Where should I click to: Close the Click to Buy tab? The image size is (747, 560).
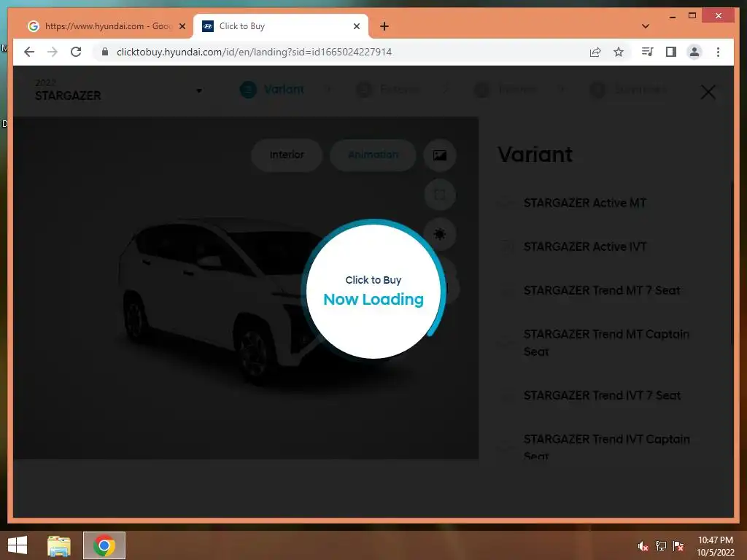click(x=356, y=26)
